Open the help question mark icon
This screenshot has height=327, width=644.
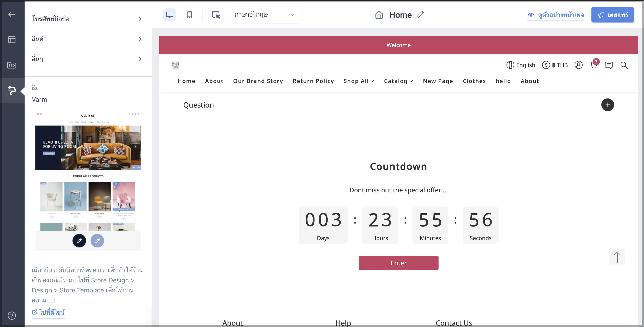click(x=12, y=315)
